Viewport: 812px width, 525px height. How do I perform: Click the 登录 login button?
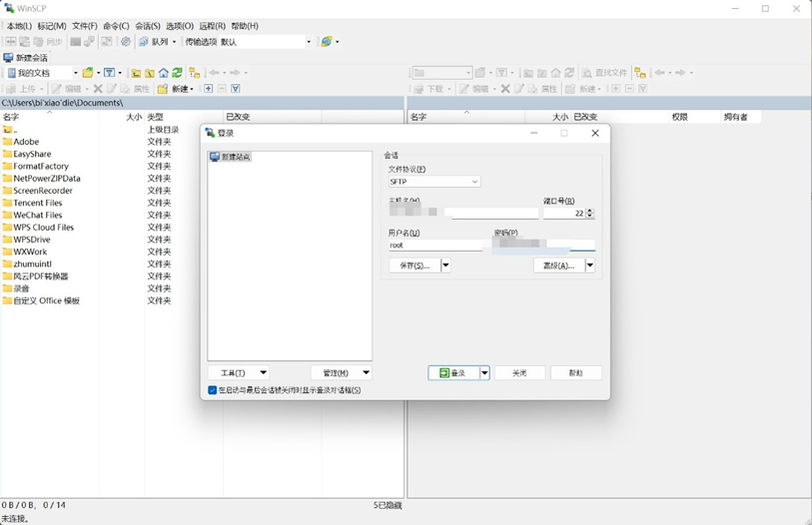(x=453, y=372)
